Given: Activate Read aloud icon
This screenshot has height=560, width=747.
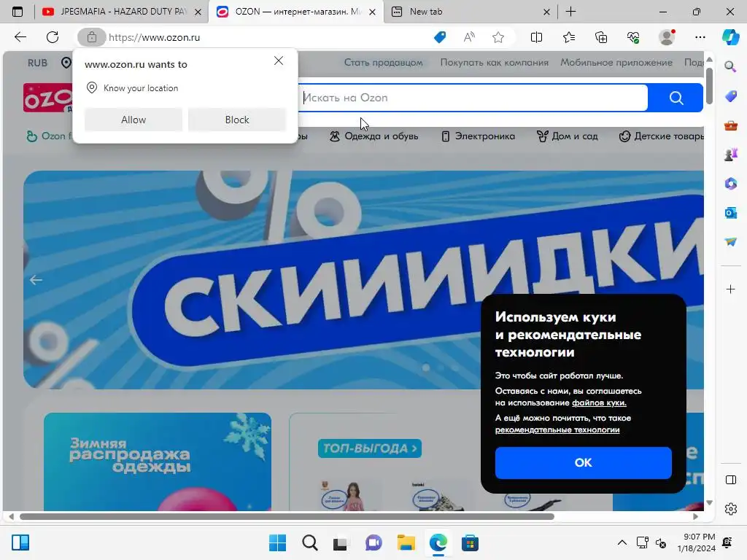Looking at the screenshot, I should (469, 37).
